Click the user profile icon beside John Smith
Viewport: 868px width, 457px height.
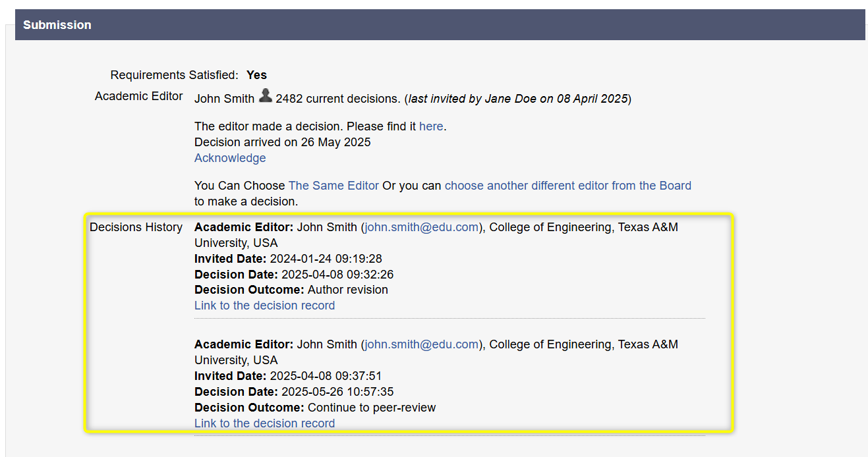265,96
